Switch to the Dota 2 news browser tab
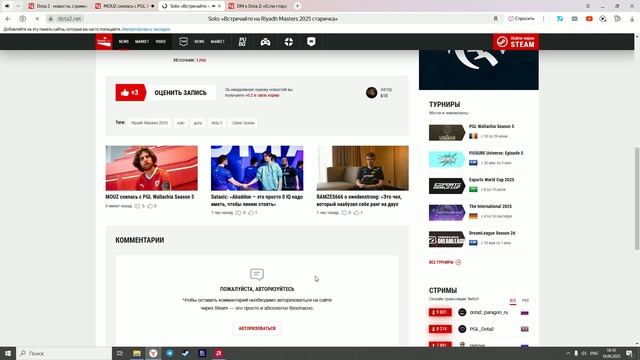 click(58, 6)
